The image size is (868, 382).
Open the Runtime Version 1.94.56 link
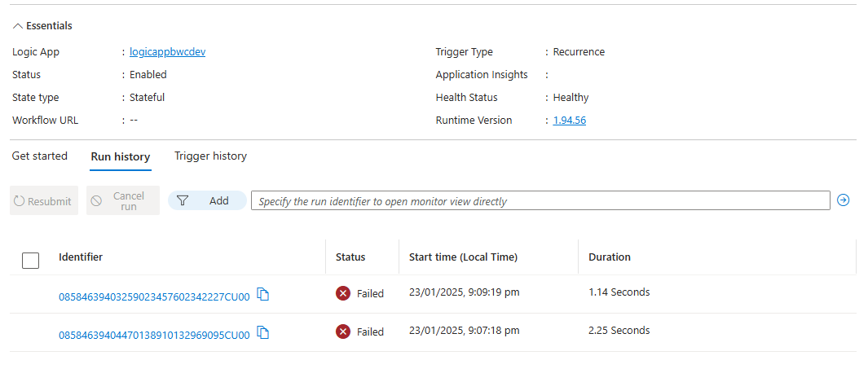[570, 120]
